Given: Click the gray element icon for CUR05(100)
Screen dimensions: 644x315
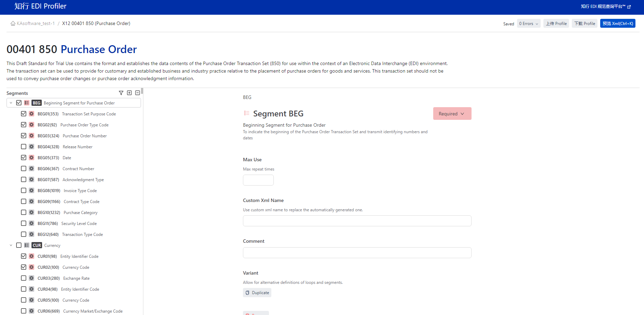Looking at the screenshot, I should coord(31,300).
